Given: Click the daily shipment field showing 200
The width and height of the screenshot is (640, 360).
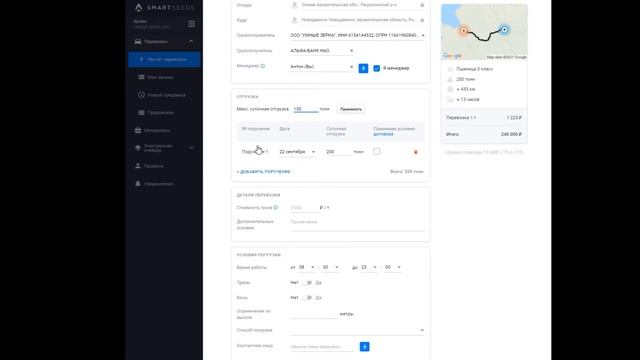Looking at the screenshot, I should (x=338, y=152).
